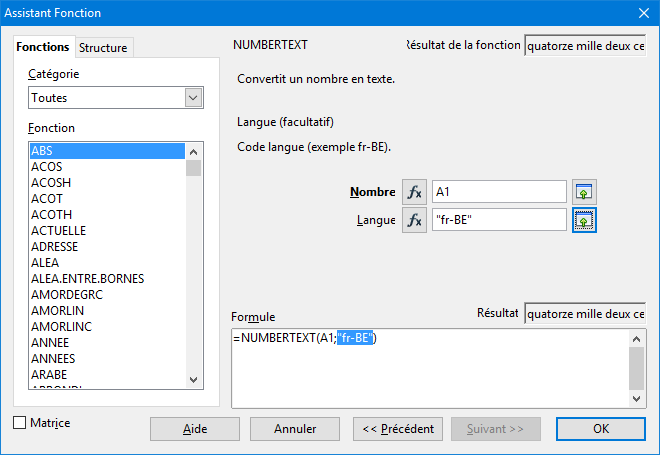The height and width of the screenshot is (455, 660).
Task: Click the fx button beside Langue
Action: tap(414, 220)
